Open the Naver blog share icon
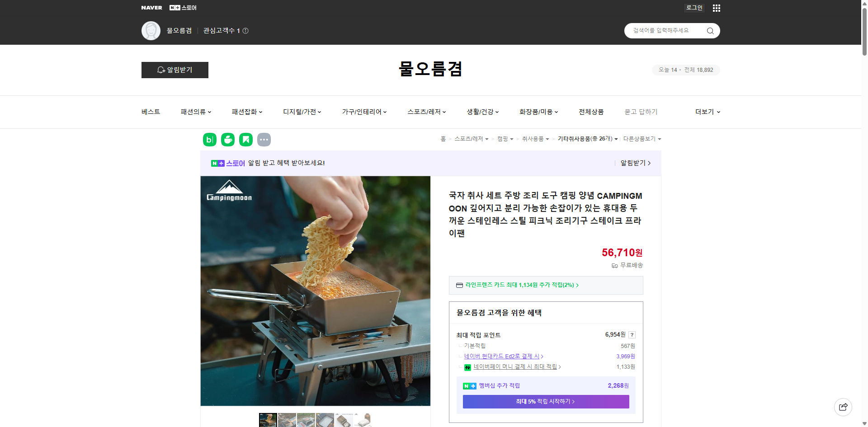Screen dimensions: 868x427 (209, 139)
